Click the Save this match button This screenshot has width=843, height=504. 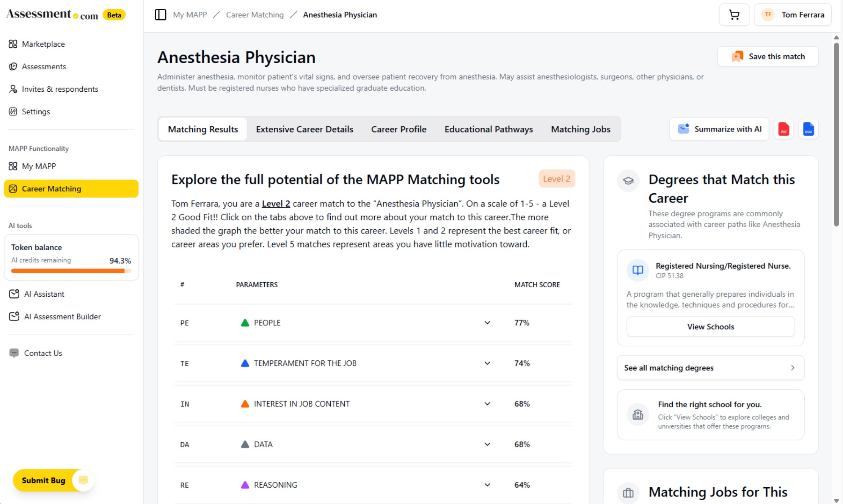coord(768,56)
